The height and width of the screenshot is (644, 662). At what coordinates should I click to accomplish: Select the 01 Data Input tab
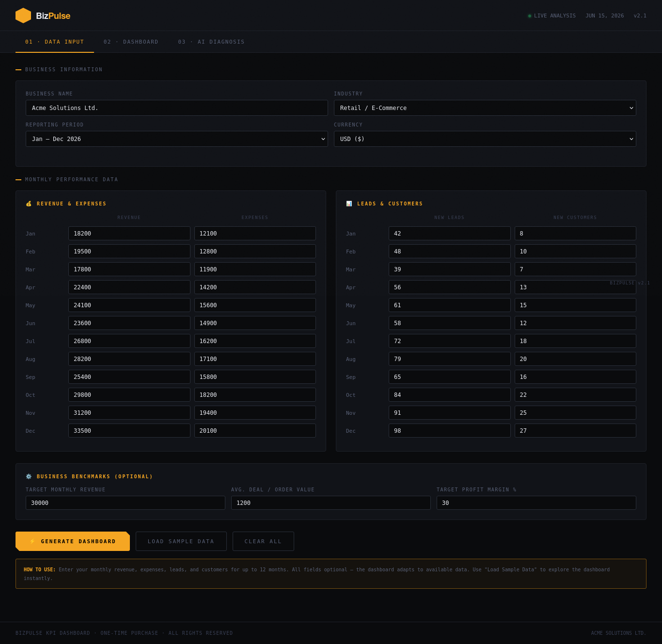click(55, 42)
